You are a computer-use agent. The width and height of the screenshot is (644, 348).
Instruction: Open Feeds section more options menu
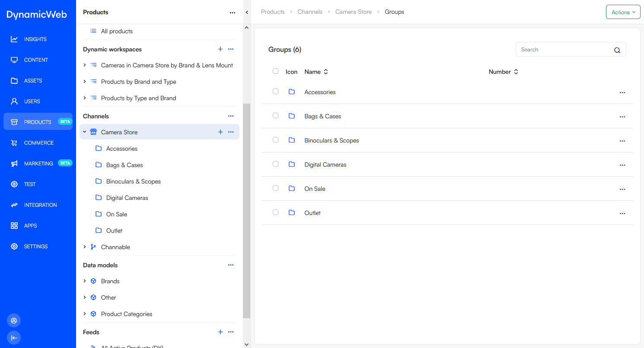click(231, 332)
